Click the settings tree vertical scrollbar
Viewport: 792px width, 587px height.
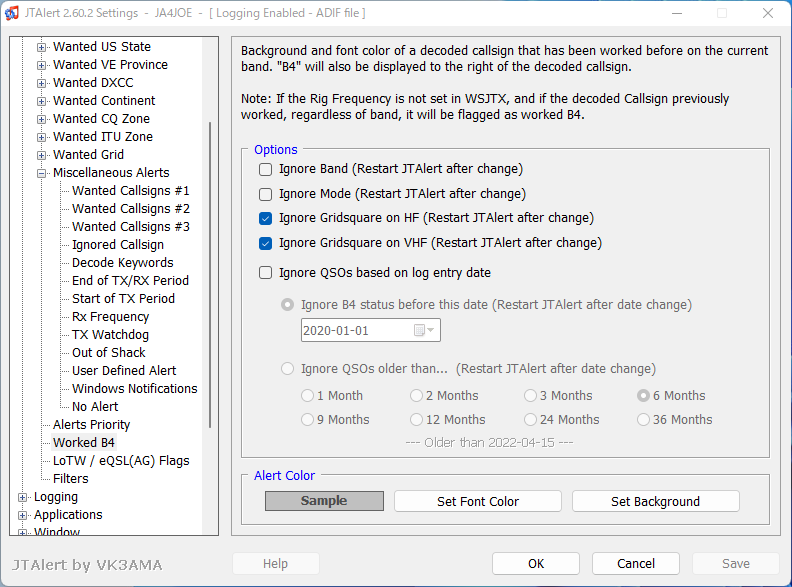pyautogui.click(x=210, y=275)
